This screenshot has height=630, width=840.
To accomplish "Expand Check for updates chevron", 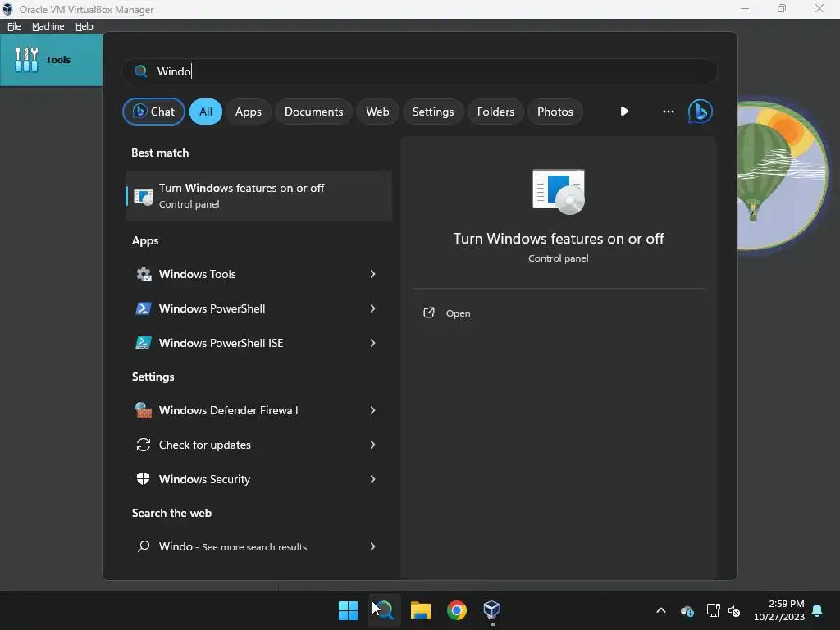I will pos(373,445).
